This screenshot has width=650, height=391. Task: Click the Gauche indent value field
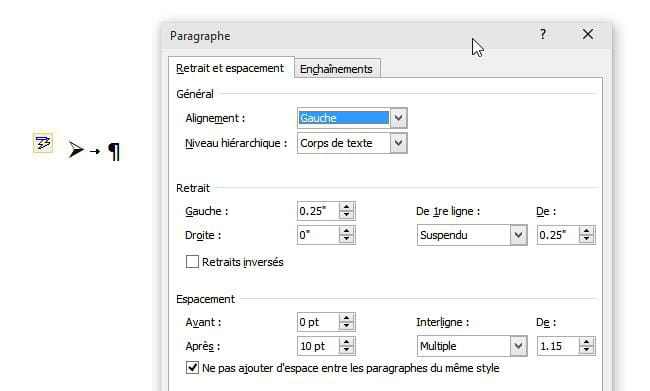(x=318, y=211)
